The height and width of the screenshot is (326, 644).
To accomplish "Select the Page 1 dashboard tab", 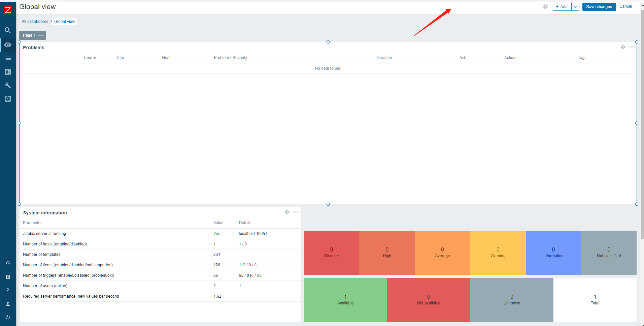I will pos(29,35).
